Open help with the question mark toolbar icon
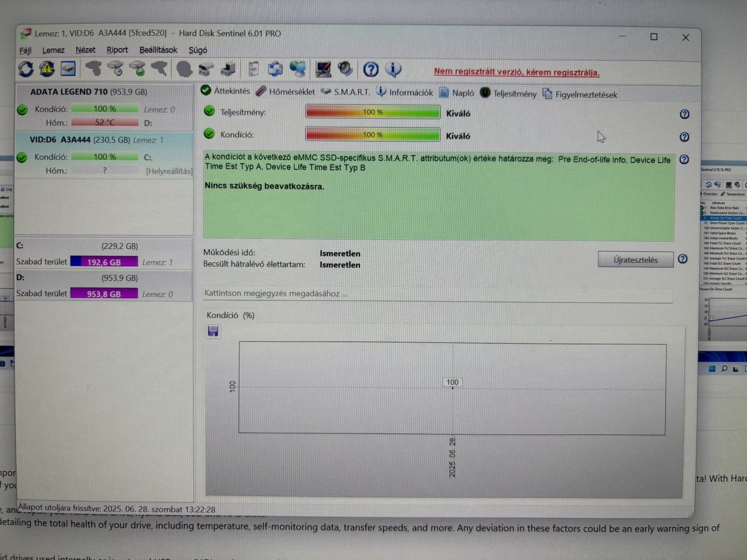747x560 pixels. tap(371, 69)
